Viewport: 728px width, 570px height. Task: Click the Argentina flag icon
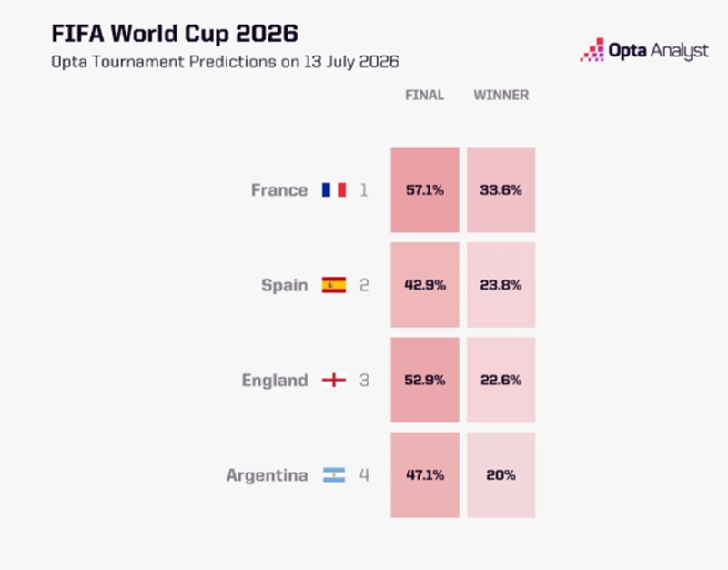pos(334,474)
